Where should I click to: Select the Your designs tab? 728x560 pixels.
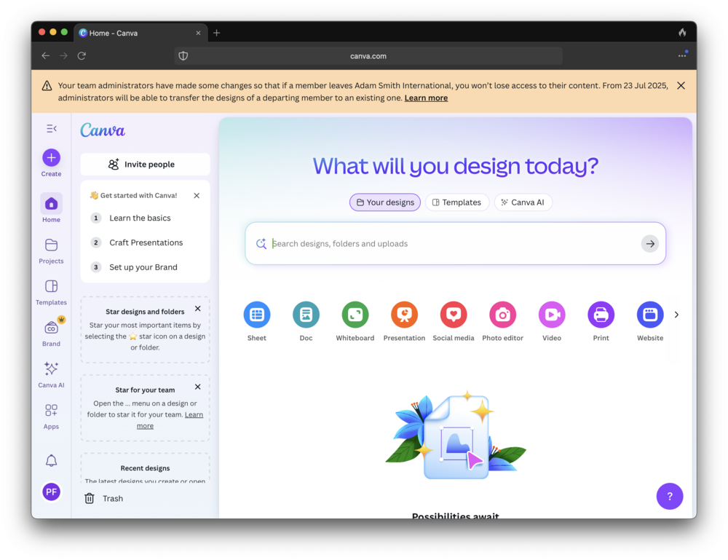click(385, 202)
